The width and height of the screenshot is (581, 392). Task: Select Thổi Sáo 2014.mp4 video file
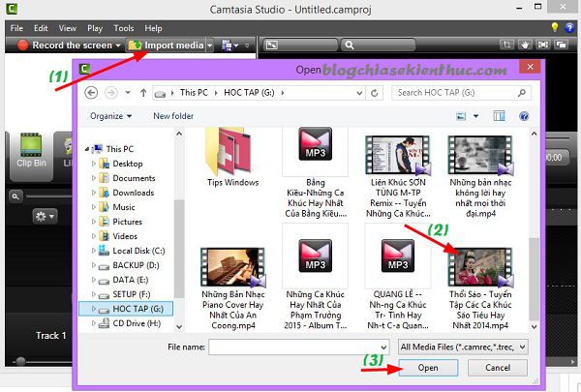pyautogui.click(x=480, y=288)
